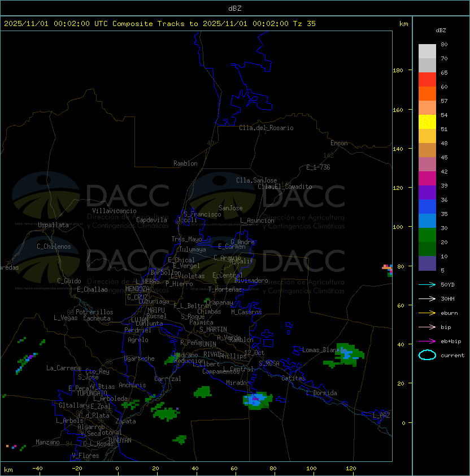
Task: Click the pink bip arrow legend icon
Action: pyautogui.click(x=427, y=327)
